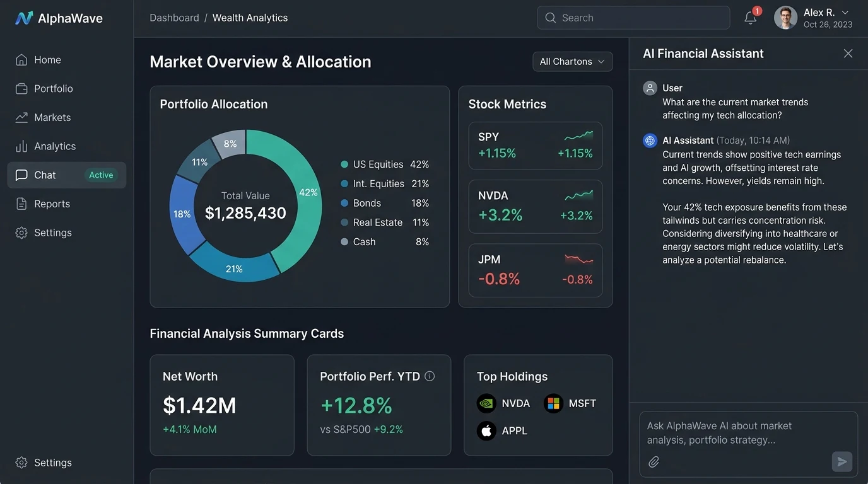The width and height of the screenshot is (868, 484).
Task: Open the All Chartons dropdown
Action: [572, 62]
